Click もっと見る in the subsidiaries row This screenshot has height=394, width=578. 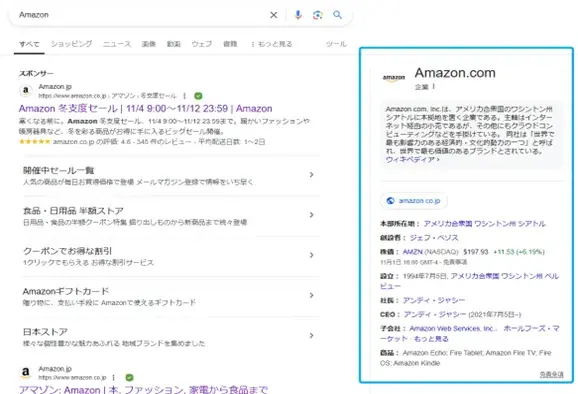[431, 339]
